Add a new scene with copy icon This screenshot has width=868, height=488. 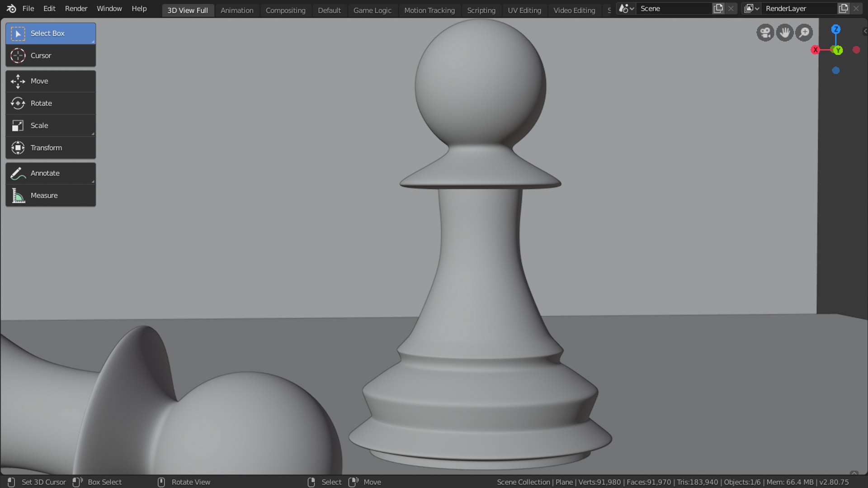(718, 9)
